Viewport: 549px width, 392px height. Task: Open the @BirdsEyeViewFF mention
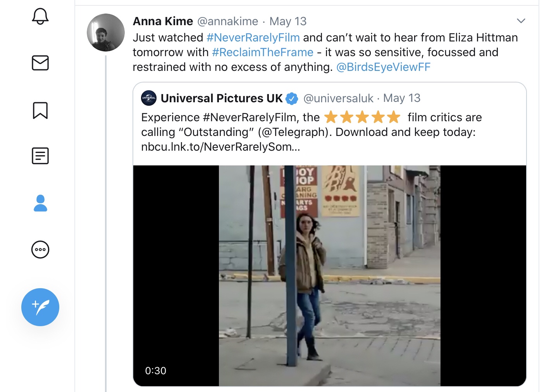tap(383, 67)
